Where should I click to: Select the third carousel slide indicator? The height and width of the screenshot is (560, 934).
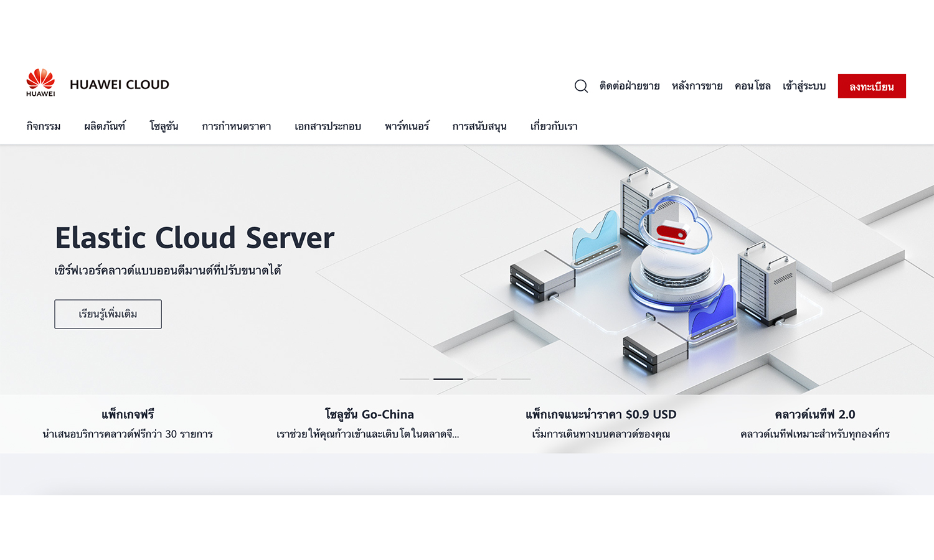coord(482,379)
